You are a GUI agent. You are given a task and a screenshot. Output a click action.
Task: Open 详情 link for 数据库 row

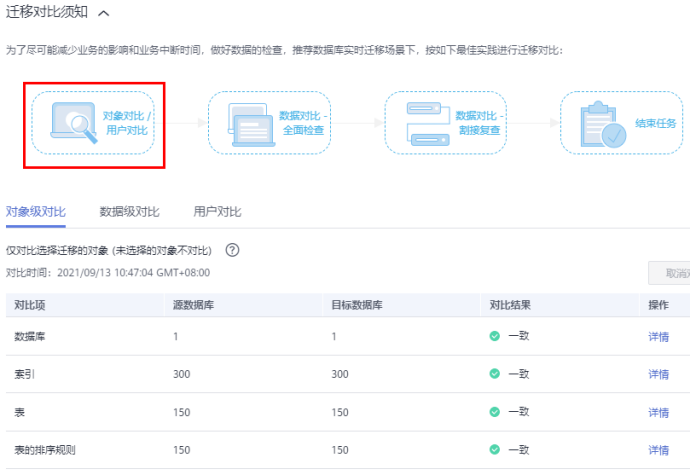658,336
